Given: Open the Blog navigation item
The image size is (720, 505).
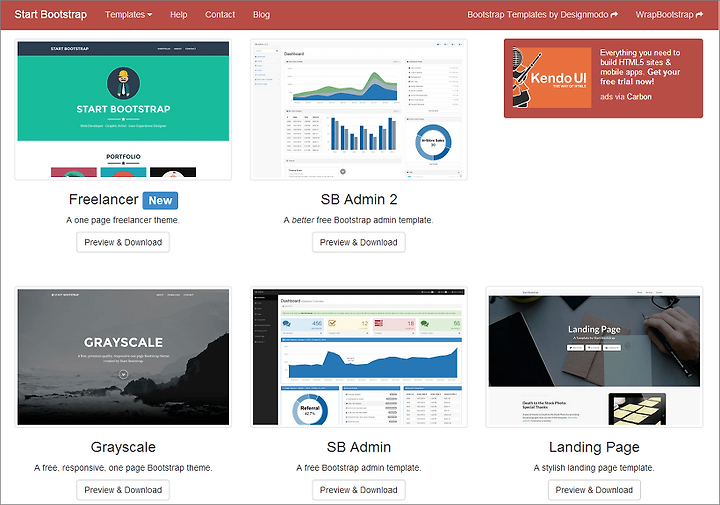Looking at the screenshot, I should point(261,15).
